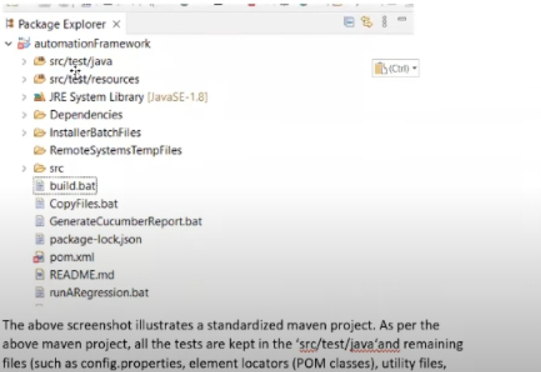
Task: Select the InstallerBatchFiles tree item
Action: pos(95,133)
